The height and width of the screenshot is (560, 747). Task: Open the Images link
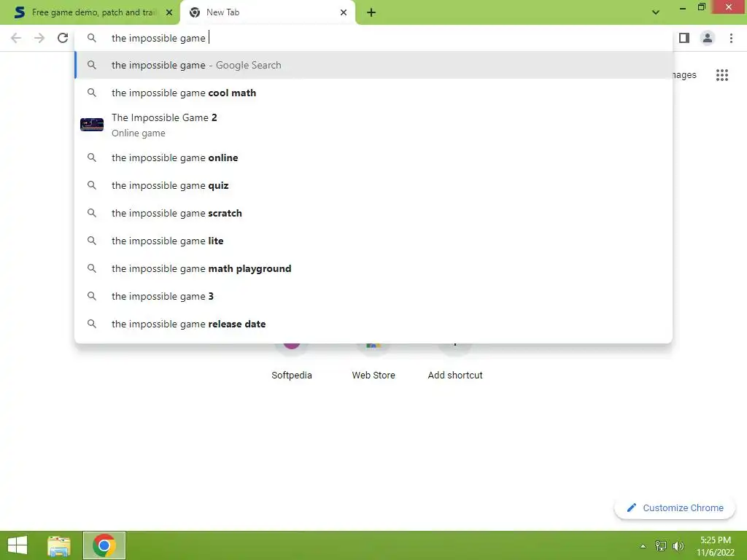[x=684, y=75]
